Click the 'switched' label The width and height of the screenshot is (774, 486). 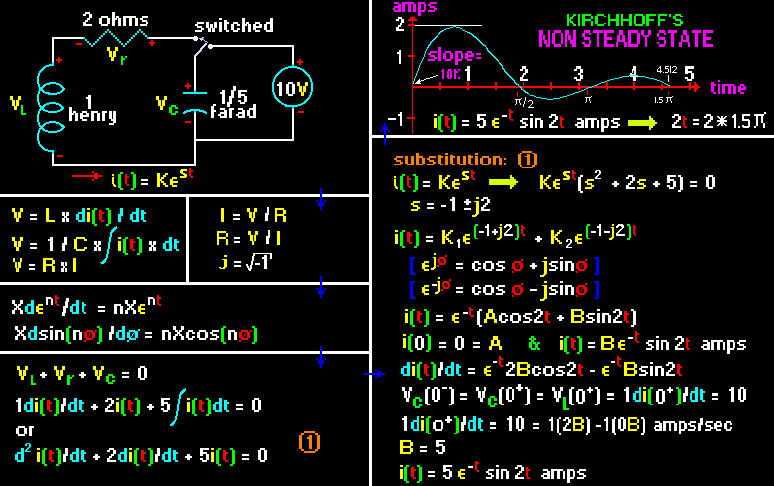tap(234, 26)
